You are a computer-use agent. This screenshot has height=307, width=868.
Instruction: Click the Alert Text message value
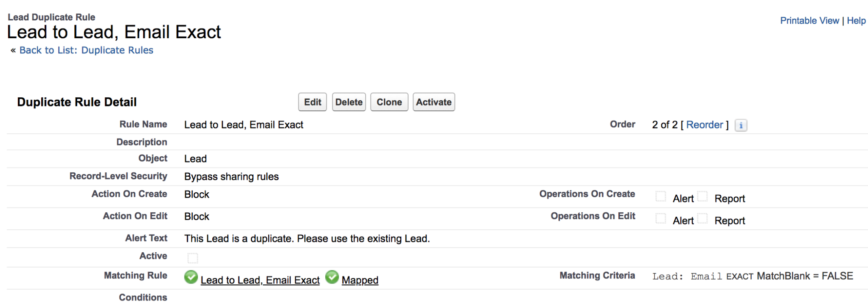point(307,239)
